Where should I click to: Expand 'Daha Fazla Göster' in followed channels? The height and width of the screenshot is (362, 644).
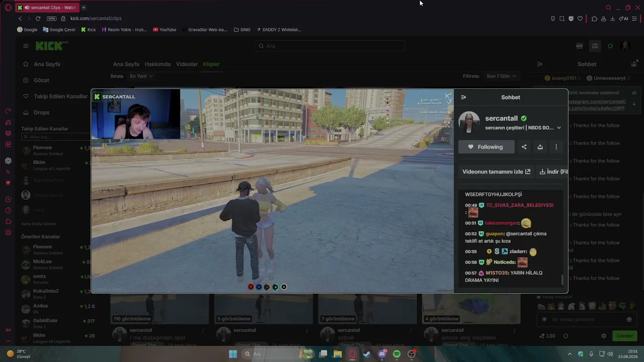pos(39,224)
